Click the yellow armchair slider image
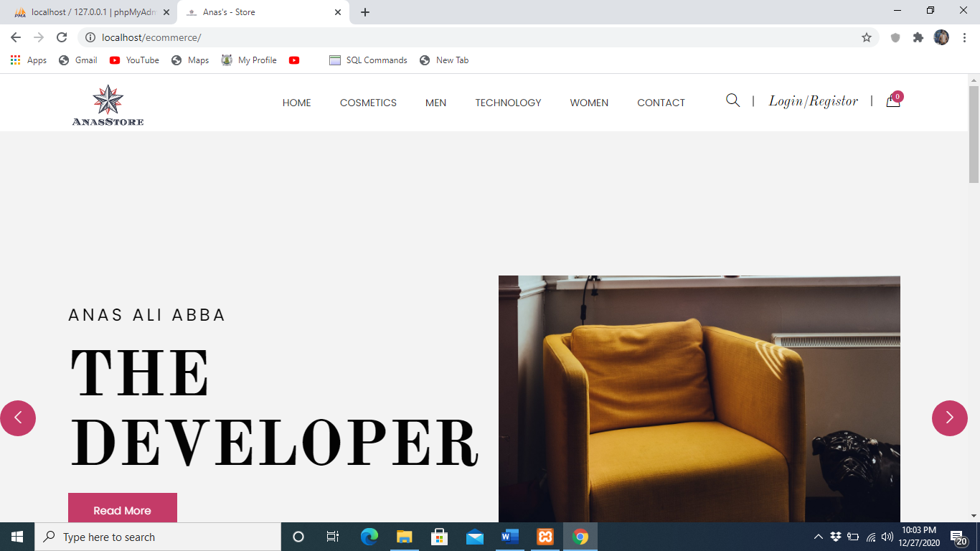The width and height of the screenshot is (980, 551). click(699, 399)
